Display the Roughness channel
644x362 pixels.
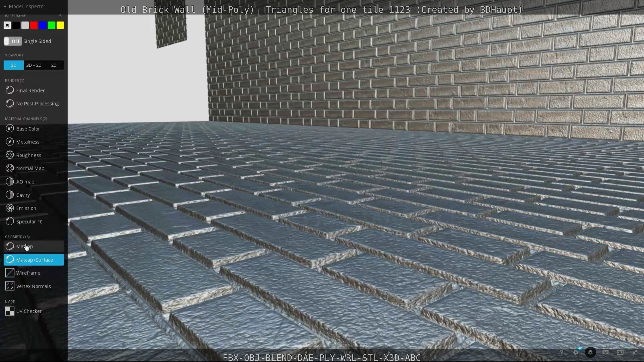(x=34, y=155)
